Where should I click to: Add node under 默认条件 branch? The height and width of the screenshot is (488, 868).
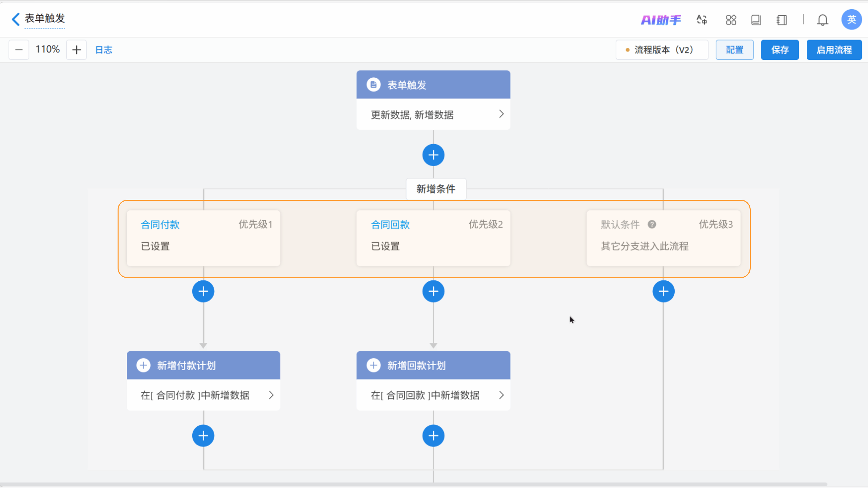tap(663, 291)
